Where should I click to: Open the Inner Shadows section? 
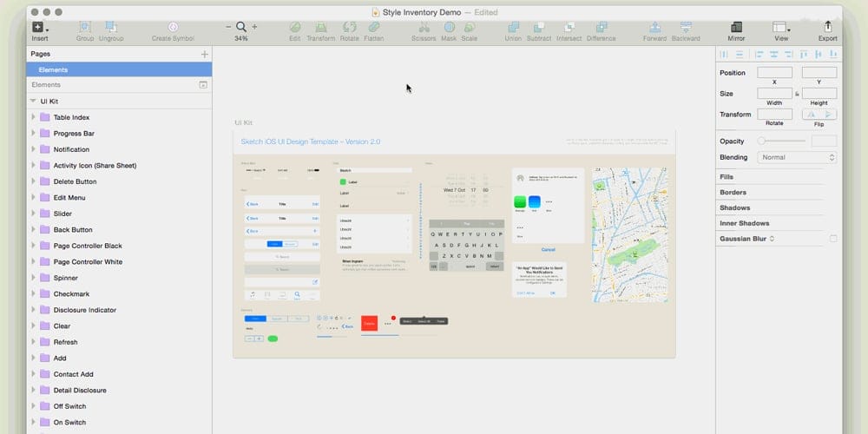coord(745,223)
